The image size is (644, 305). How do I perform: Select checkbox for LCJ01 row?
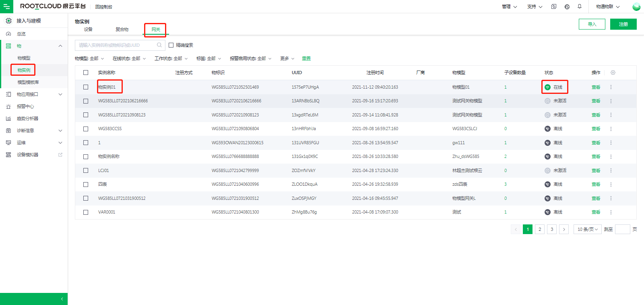tap(86, 170)
